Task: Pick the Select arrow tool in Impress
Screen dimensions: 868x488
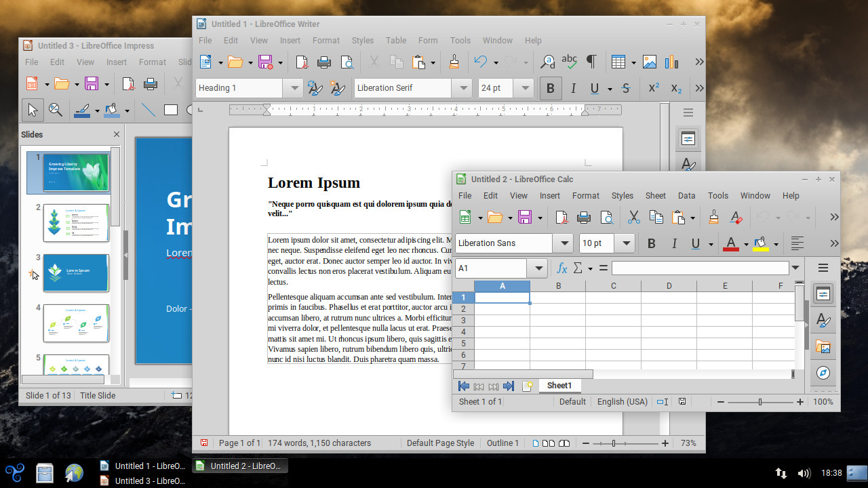Action: pos(33,110)
